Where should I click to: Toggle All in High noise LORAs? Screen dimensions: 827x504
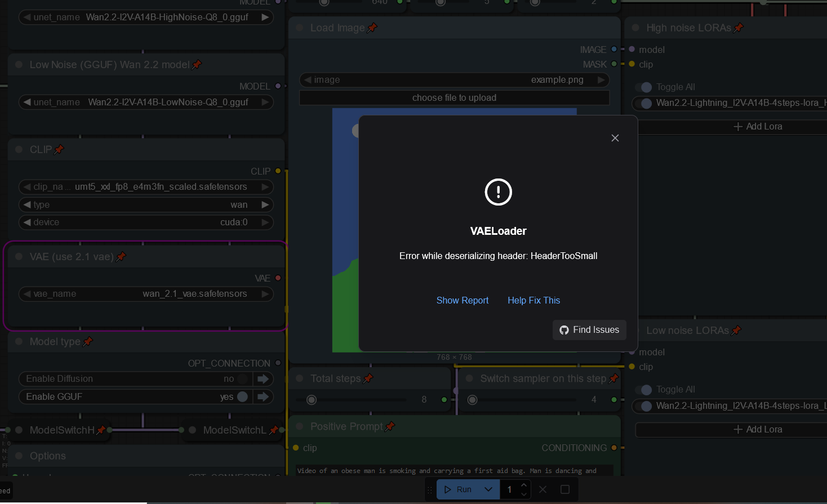(644, 87)
